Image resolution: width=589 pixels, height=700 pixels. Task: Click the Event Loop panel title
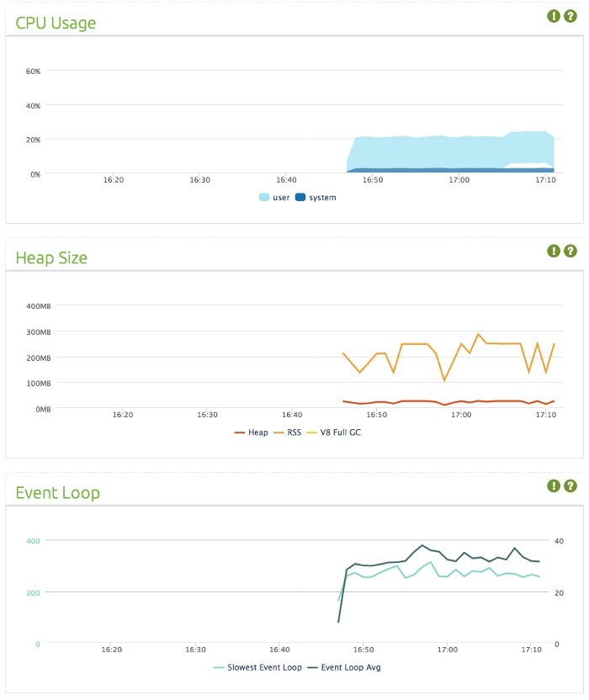(57, 492)
